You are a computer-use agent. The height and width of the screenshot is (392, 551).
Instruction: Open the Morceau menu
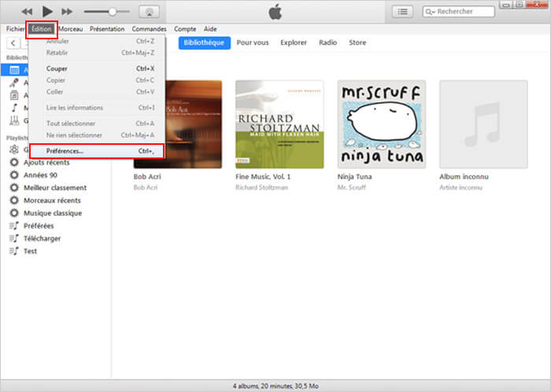pos(71,29)
